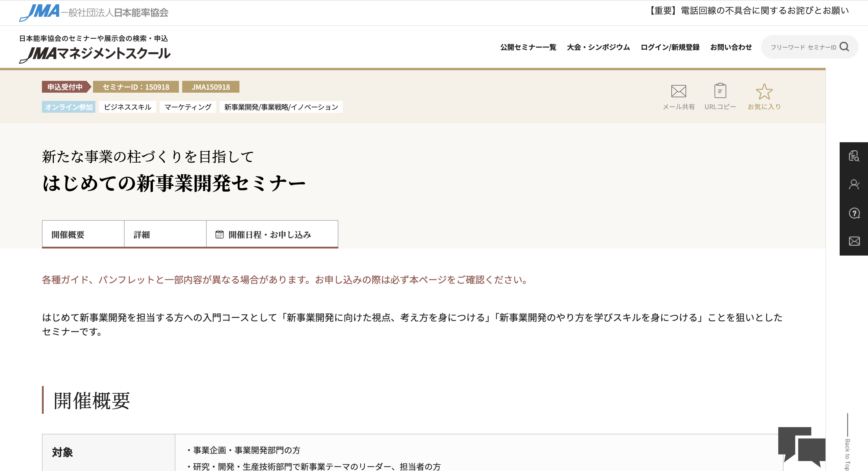The image size is (868, 471).
Task: Switch to the 開催日程・お申し込み tab
Action: click(x=270, y=235)
